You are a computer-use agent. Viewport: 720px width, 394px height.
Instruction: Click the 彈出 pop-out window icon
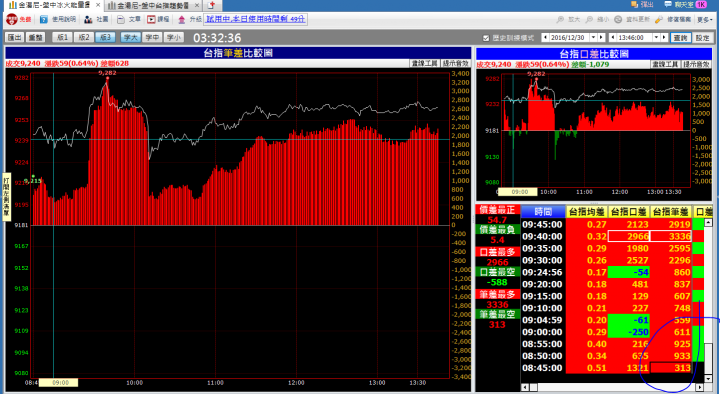point(635,4)
